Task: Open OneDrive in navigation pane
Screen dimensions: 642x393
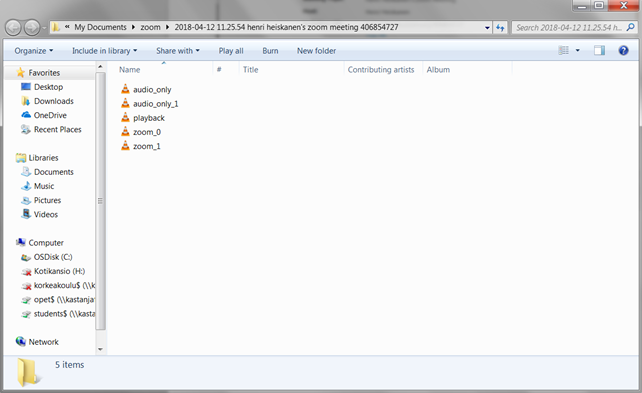Action: [x=50, y=115]
